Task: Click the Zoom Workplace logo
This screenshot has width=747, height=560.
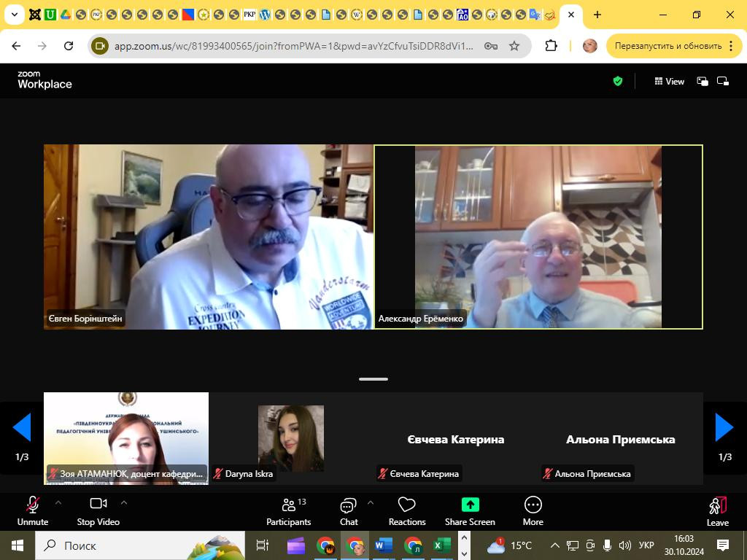Action: (x=44, y=80)
